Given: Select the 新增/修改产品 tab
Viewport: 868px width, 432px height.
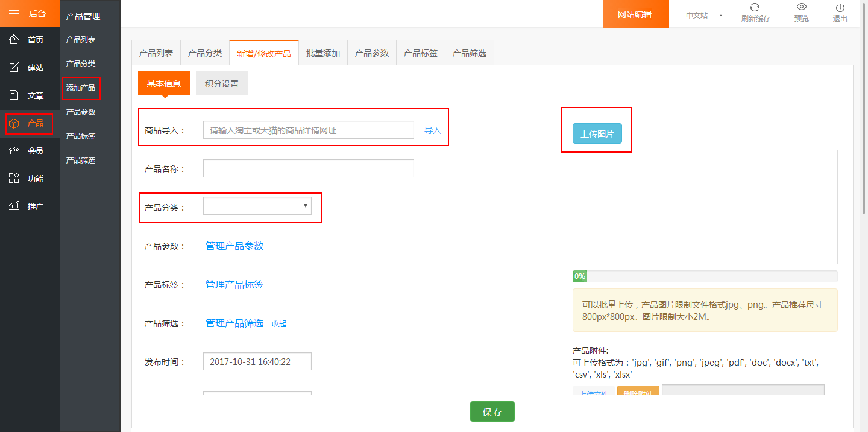Looking at the screenshot, I should point(264,53).
